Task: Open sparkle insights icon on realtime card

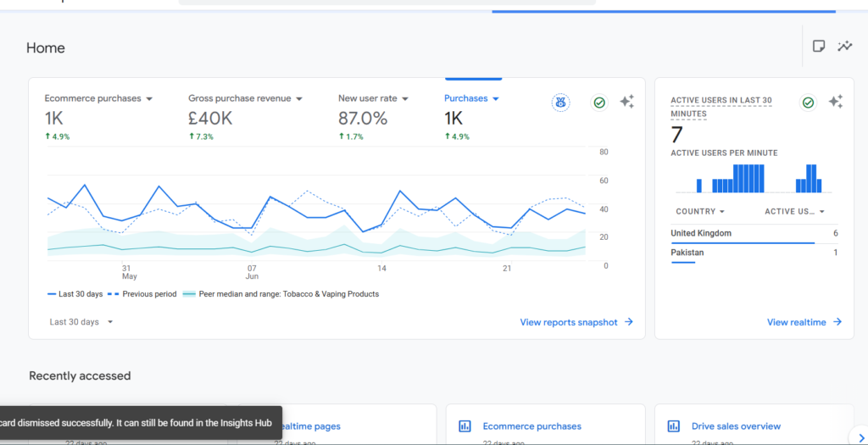Action: 835,102
